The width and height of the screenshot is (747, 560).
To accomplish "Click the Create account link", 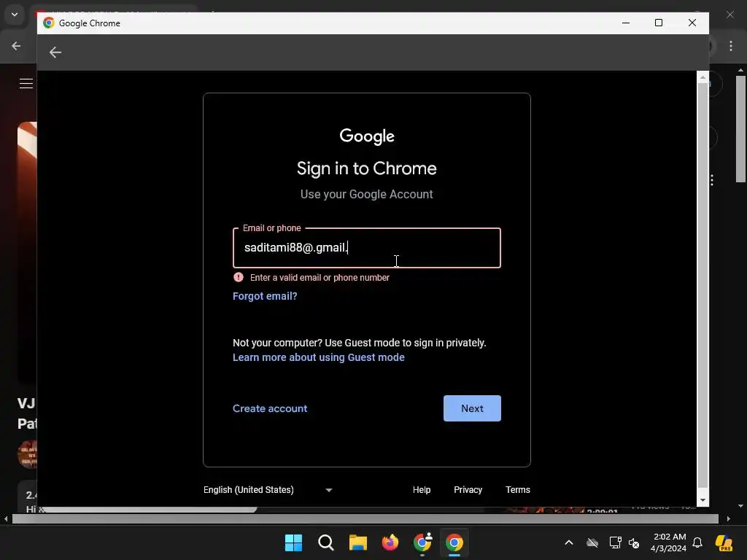I will (x=270, y=408).
